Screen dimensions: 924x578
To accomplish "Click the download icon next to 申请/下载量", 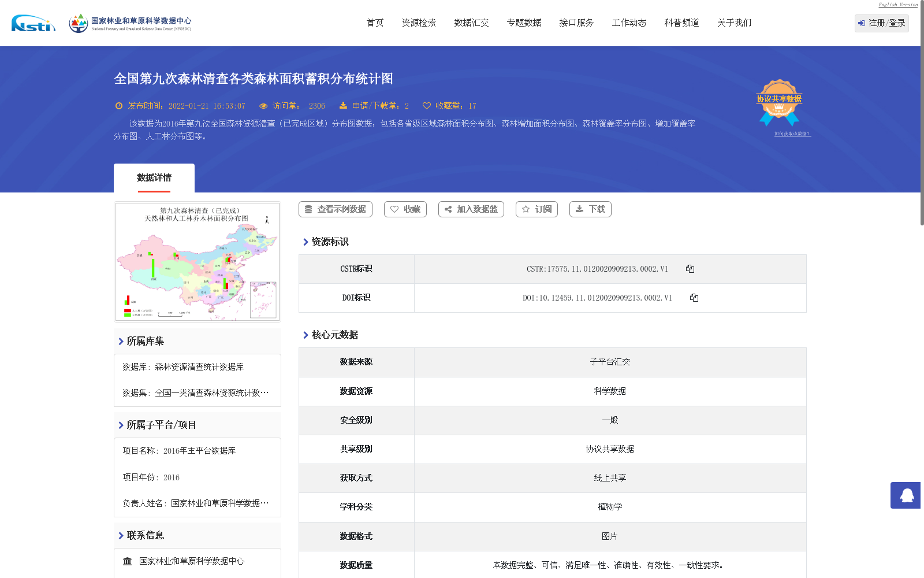I will pyautogui.click(x=343, y=106).
